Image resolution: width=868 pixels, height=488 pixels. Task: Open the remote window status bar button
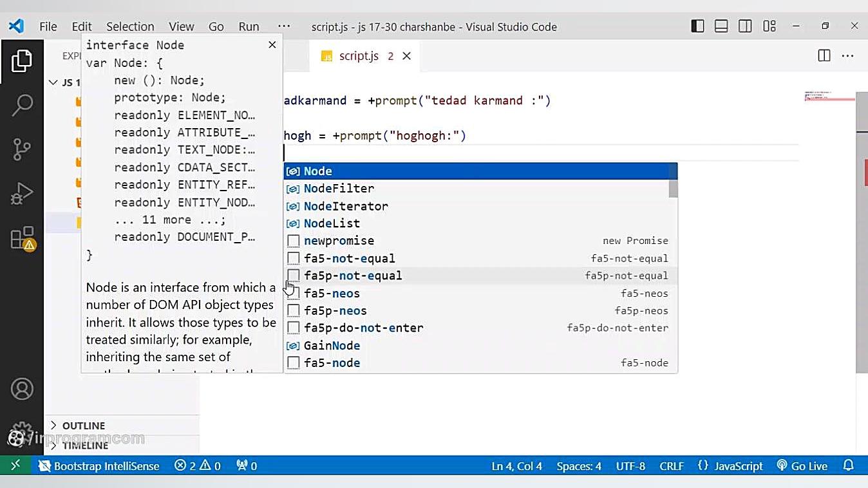click(x=15, y=465)
